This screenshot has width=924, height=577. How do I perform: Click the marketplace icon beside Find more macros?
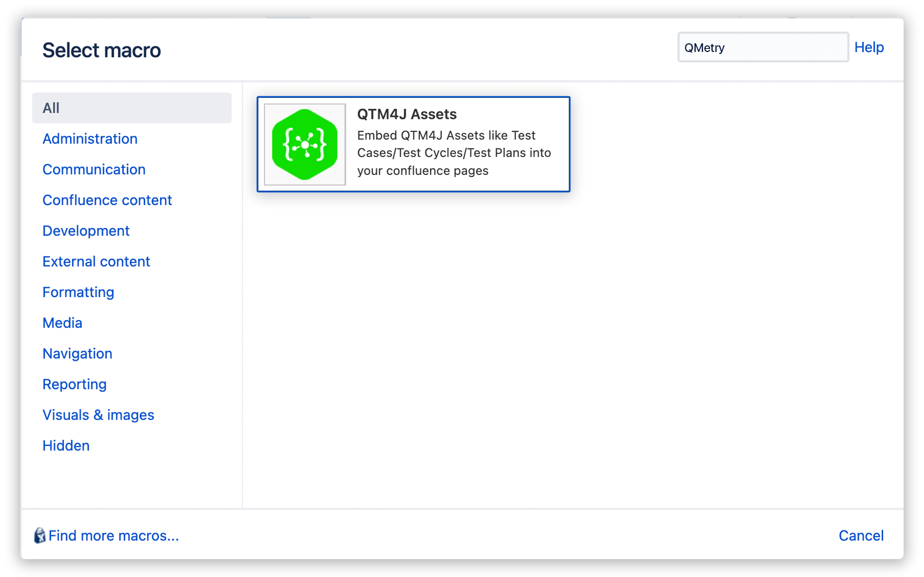40,536
